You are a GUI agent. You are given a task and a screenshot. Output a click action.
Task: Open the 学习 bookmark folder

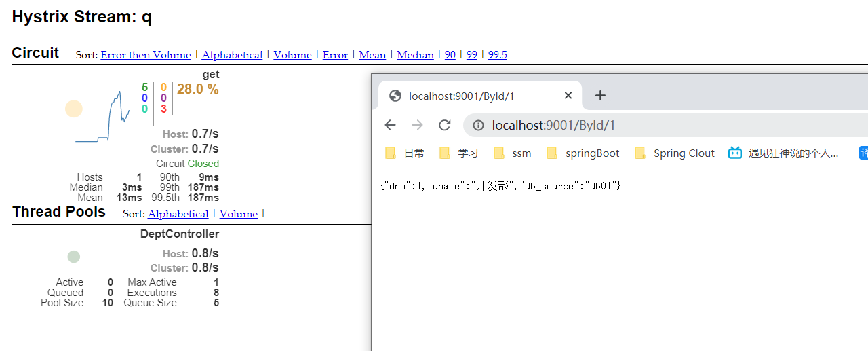tap(459, 153)
